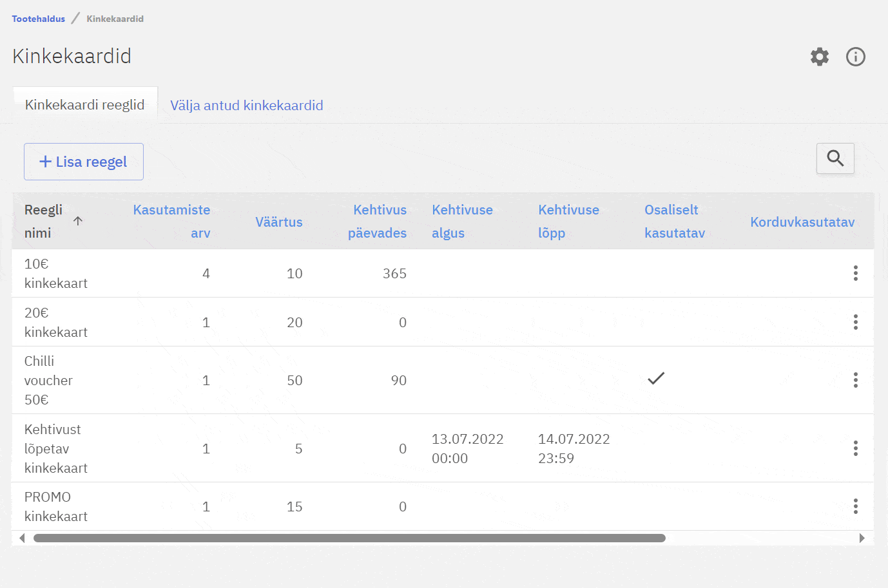This screenshot has width=888, height=588.
Task: Click the scroll right arrow
Action: point(862,538)
